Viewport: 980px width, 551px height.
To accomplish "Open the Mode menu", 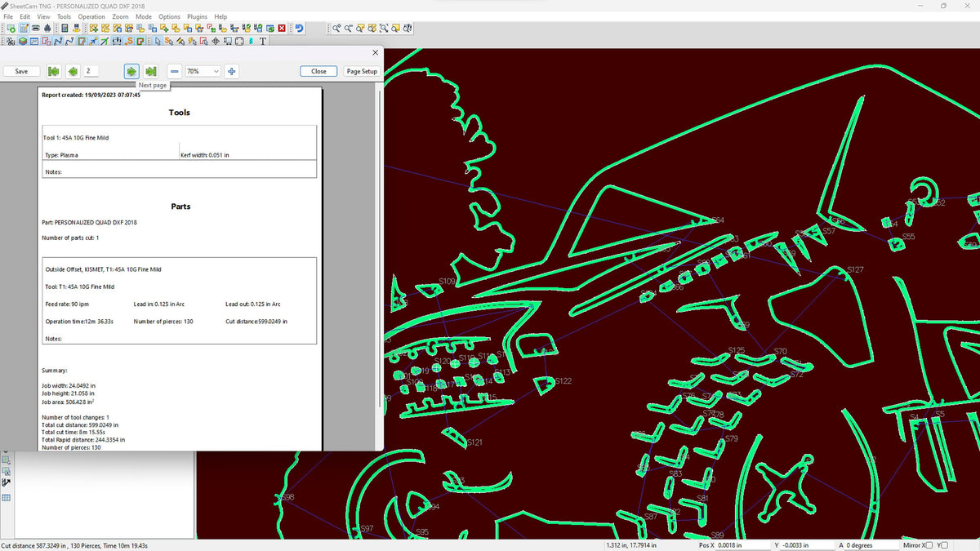I will pyautogui.click(x=144, y=16).
